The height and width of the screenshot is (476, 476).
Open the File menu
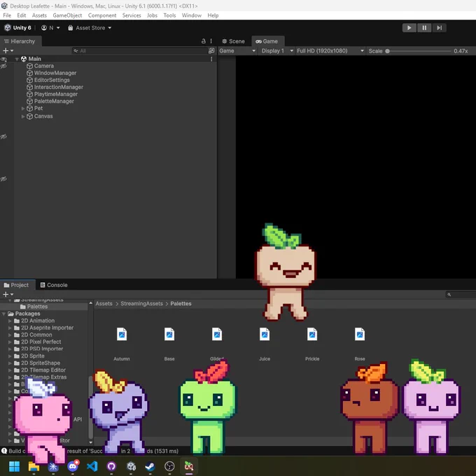(7, 15)
